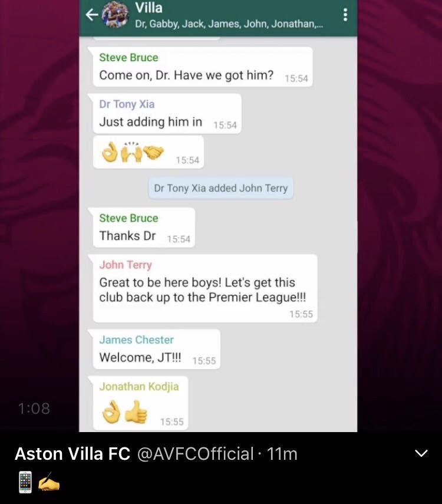Tap Steve Bruce name on first message
The width and height of the screenshot is (442, 504).
[128, 58]
